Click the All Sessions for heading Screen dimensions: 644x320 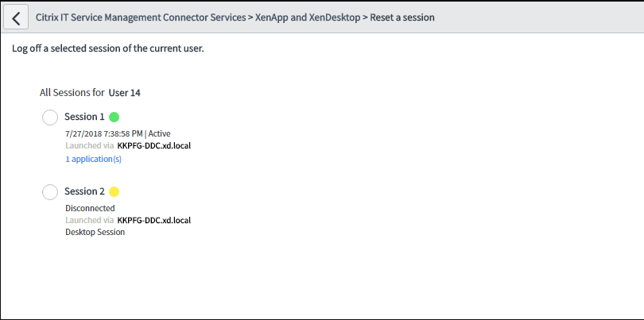pos(72,93)
